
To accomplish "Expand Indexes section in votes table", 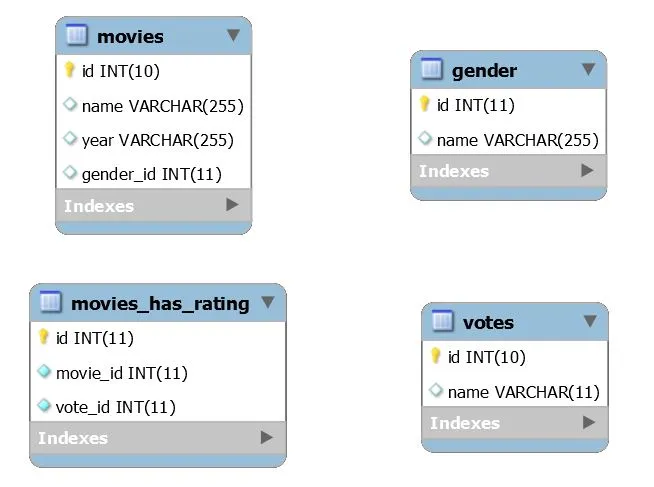I will click(x=588, y=423).
